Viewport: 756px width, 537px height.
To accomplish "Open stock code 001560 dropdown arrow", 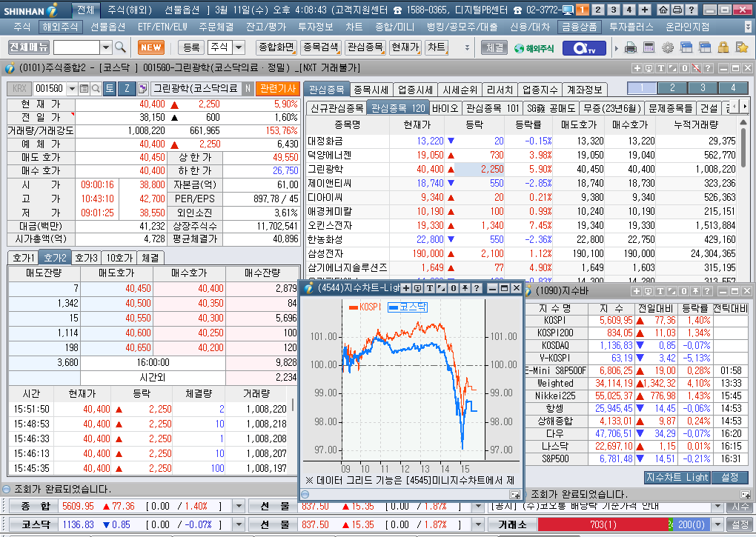I will 73,89.
